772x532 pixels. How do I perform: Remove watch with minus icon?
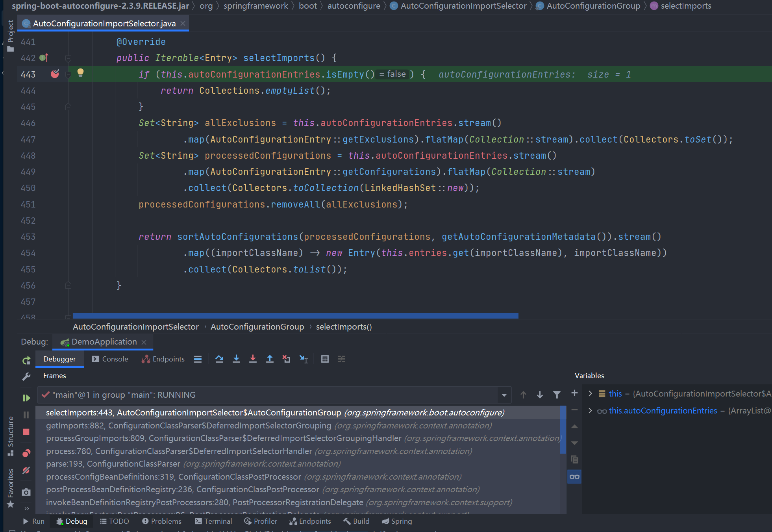pos(574,410)
